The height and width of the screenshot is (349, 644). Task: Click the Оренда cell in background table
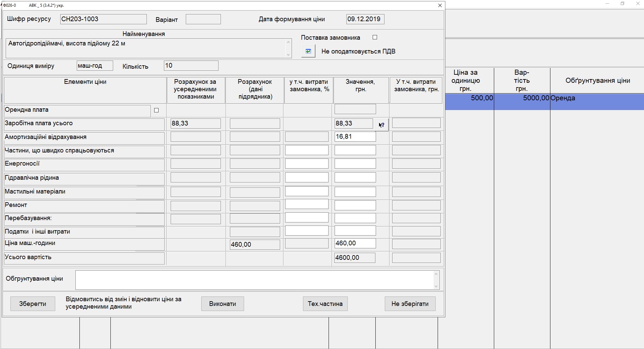pyautogui.click(x=597, y=102)
